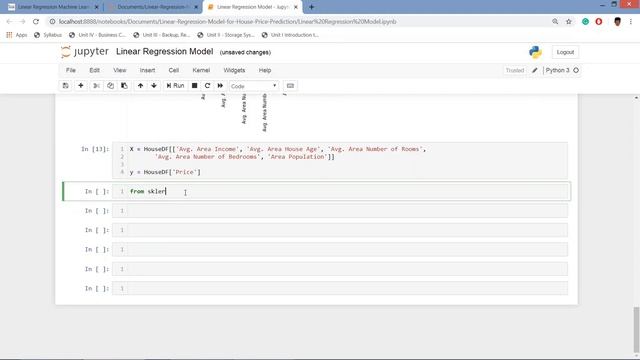This screenshot has width=640, height=360.
Task: Go back in browser
Action: tap(9, 22)
